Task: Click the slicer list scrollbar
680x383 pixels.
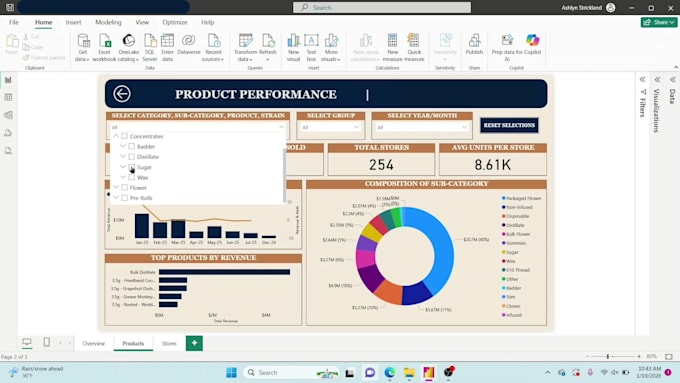Action: tap(284, 176)
